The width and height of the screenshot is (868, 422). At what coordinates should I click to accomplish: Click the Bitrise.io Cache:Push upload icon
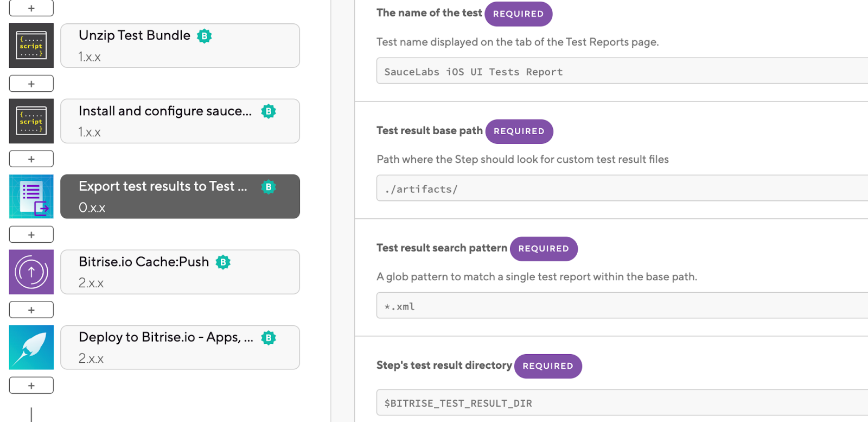pos(31,272)
